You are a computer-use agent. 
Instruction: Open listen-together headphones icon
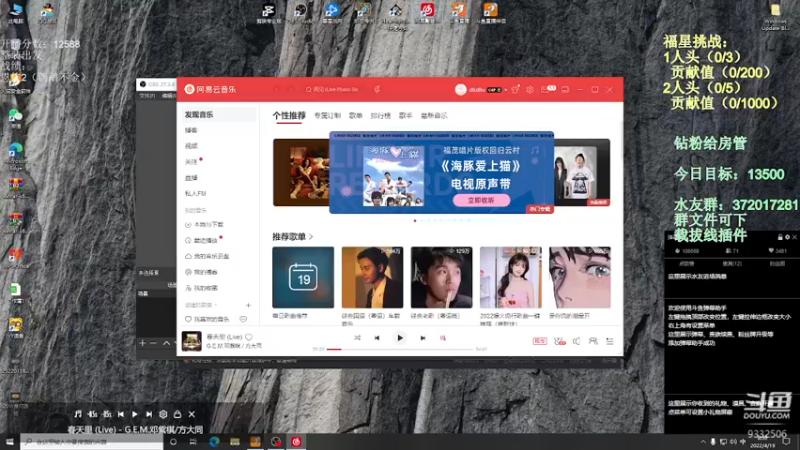593,341
